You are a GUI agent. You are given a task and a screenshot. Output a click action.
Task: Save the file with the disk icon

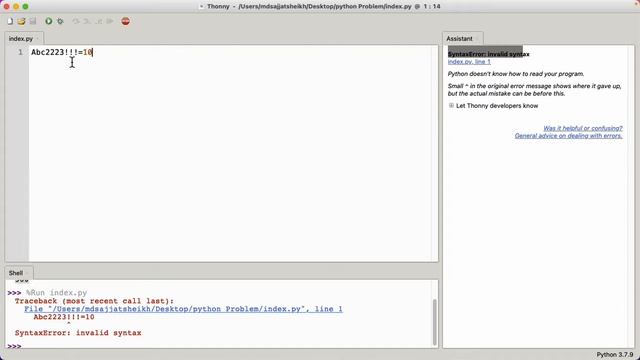[x=33, y=21]
